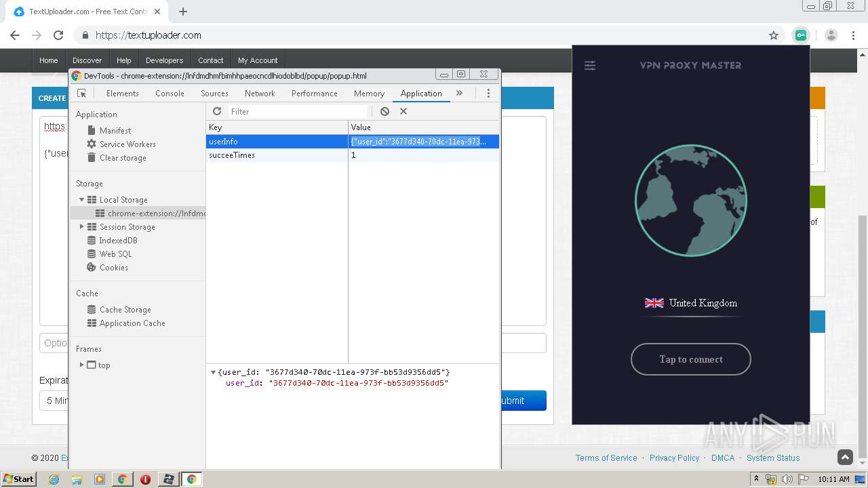Switch to the Console tab

[x=170, y=94]
